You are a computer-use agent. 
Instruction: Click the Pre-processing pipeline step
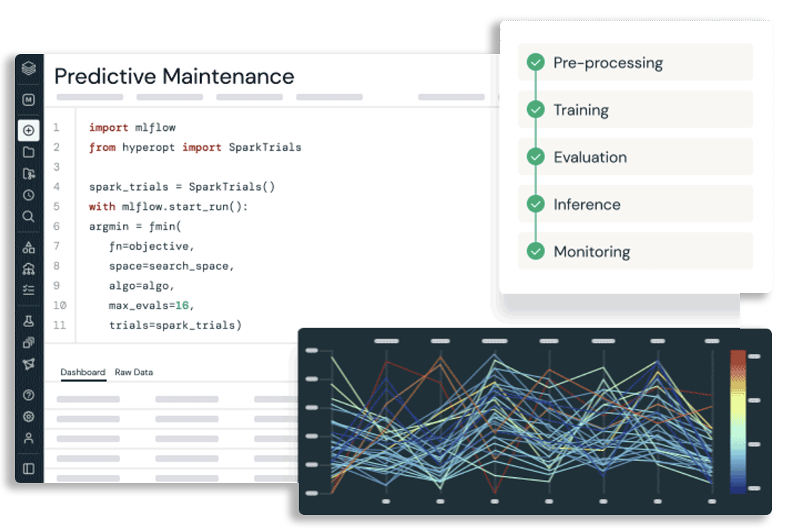635,63
